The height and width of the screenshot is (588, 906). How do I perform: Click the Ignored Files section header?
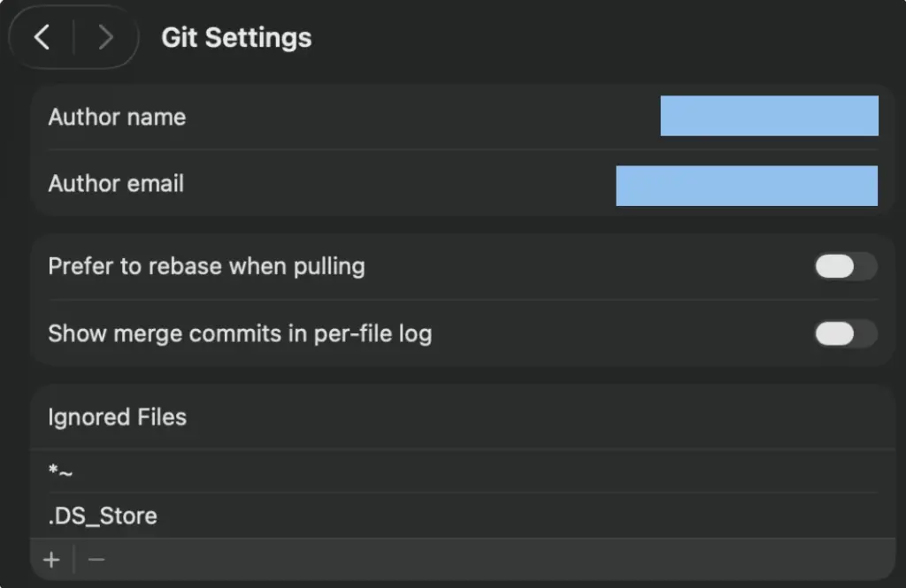click(118, 416)
